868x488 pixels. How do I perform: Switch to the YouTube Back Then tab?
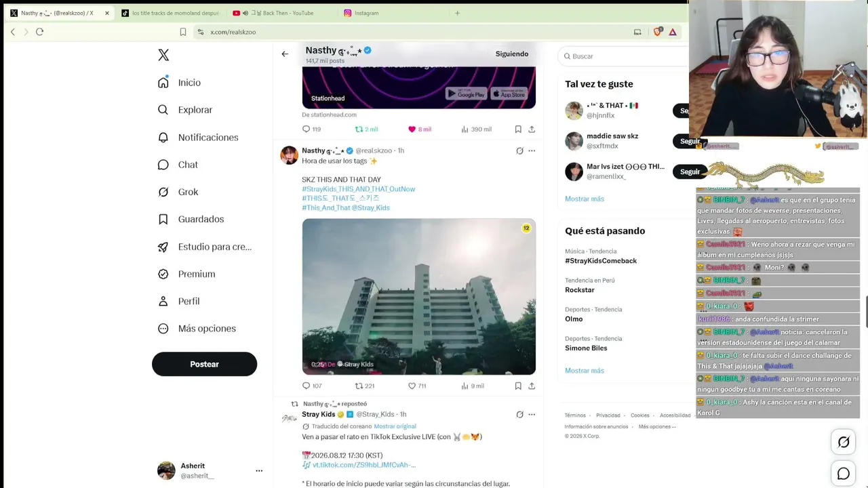pos(279,13)
